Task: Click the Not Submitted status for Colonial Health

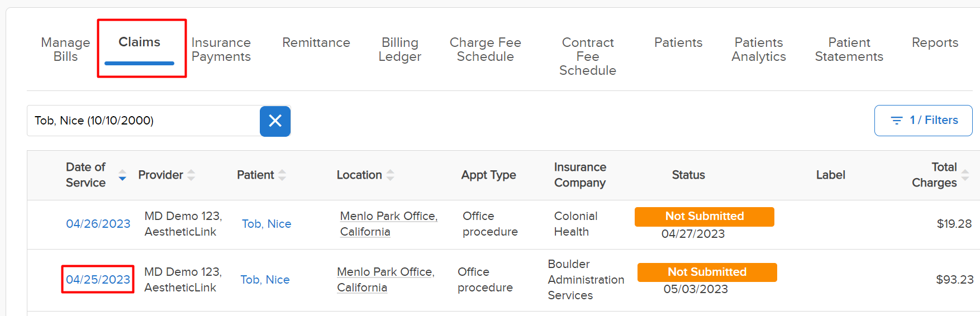Action: pyautogui.click(x=705, y=217)
